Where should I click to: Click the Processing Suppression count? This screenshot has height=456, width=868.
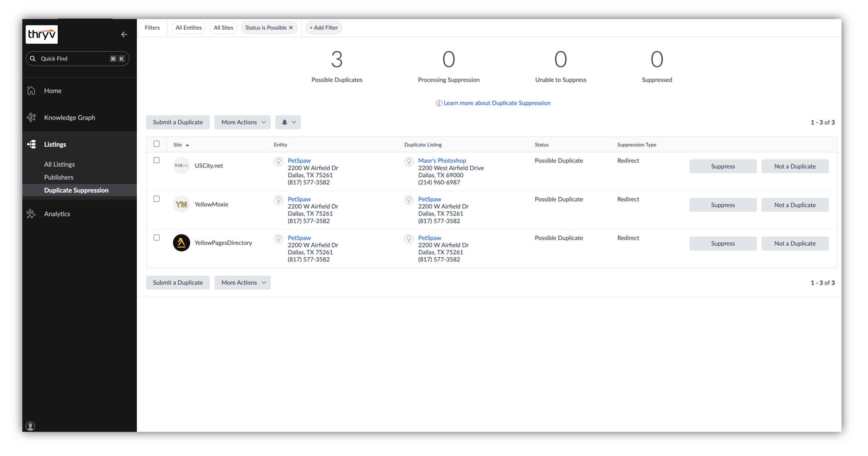[x=448, y=60]
